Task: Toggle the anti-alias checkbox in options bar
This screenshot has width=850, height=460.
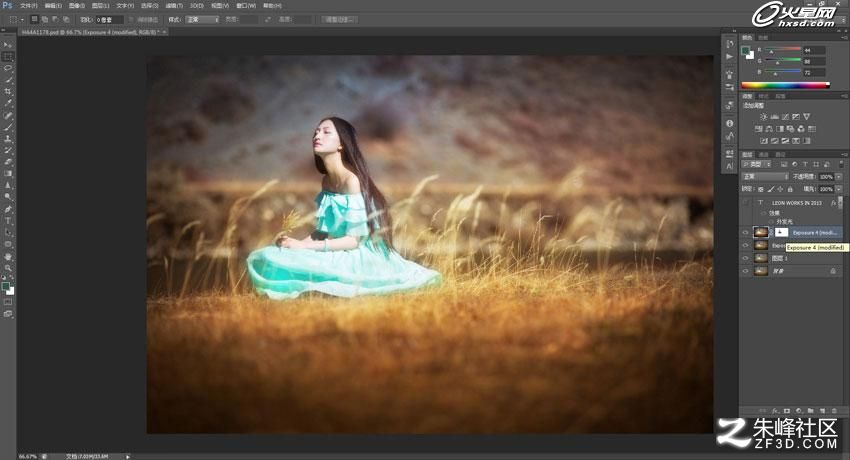Action: coord(132,19)
